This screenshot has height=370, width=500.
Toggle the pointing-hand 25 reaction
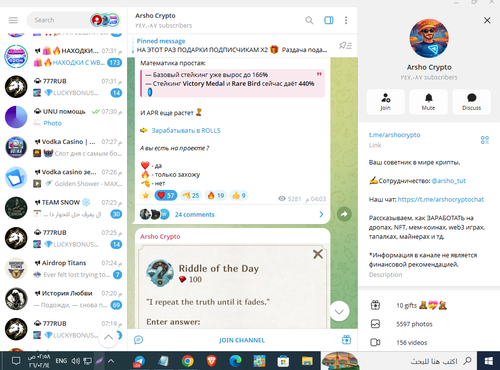191,195
